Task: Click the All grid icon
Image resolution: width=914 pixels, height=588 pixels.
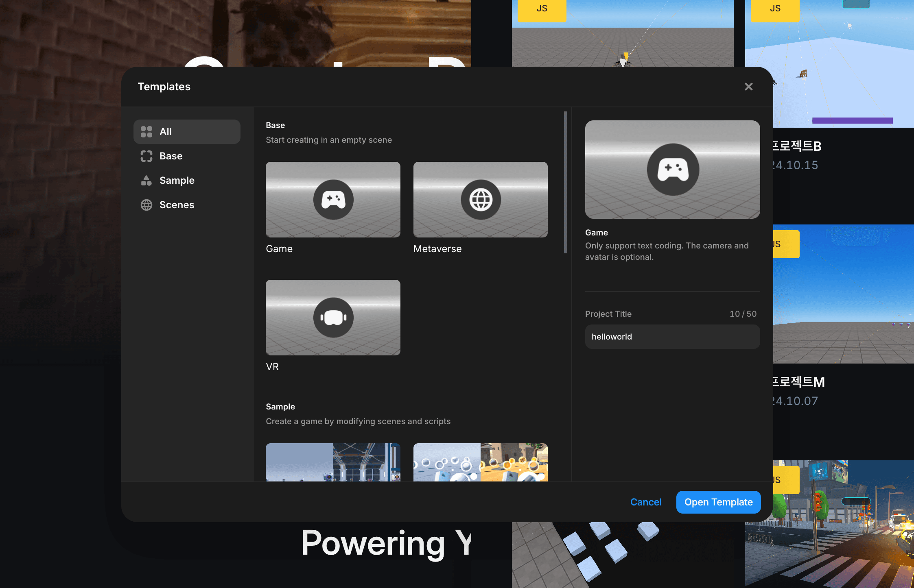Action: click(147, 132)
